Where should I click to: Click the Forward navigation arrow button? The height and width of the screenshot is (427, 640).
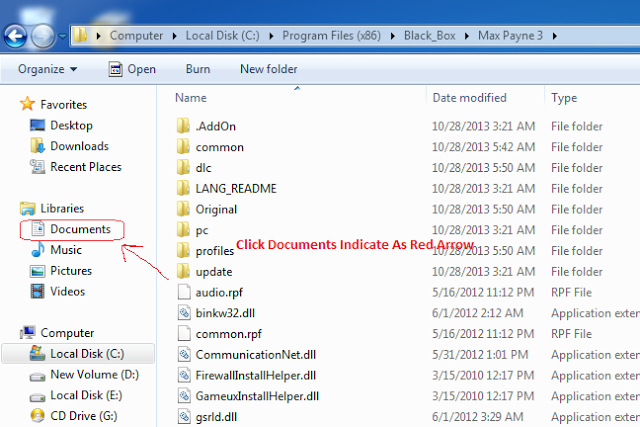click(43, 36)
